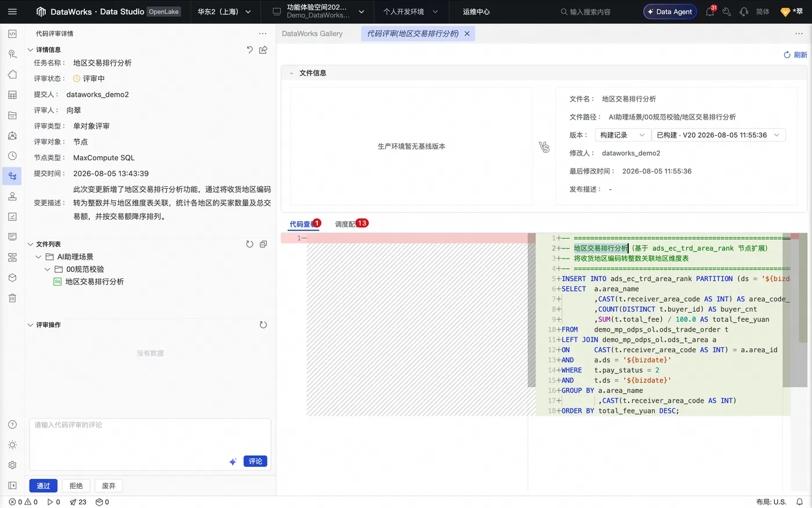Viewport: 812px width, 508px height.
Task: Open the code editor sidebar icon
Action: [12, 34]
